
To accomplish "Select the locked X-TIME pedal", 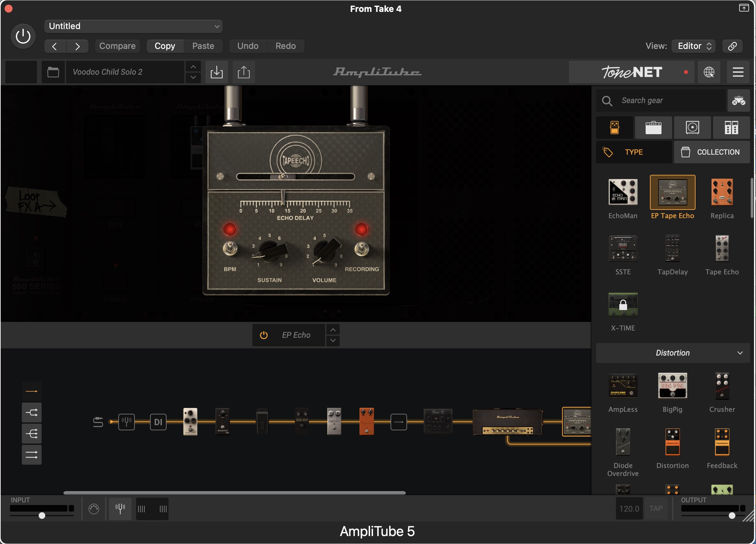I will 623,304.
